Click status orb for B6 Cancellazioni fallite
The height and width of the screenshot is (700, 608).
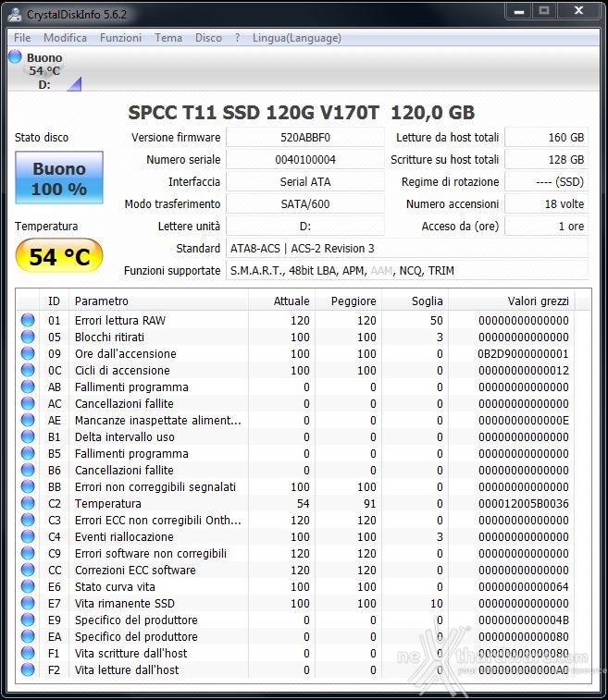point(28,470)
